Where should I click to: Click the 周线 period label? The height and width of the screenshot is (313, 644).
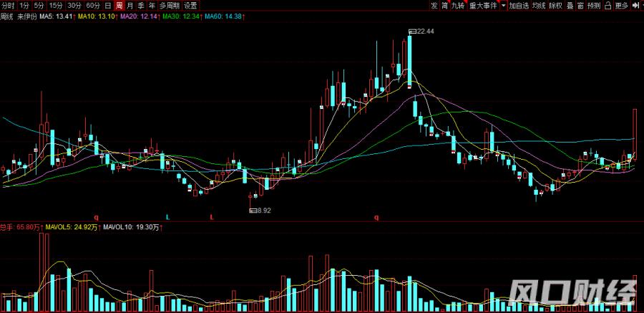click(6, 17)
